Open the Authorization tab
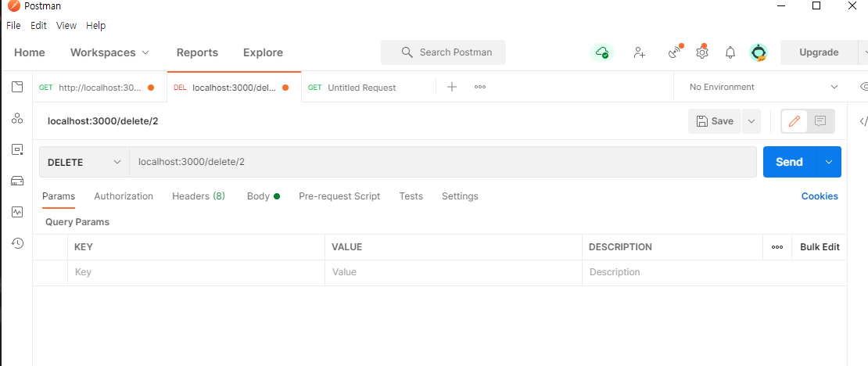Image resolution: width=868 pixels, height=366 pixels. click(x=124, y=196)
